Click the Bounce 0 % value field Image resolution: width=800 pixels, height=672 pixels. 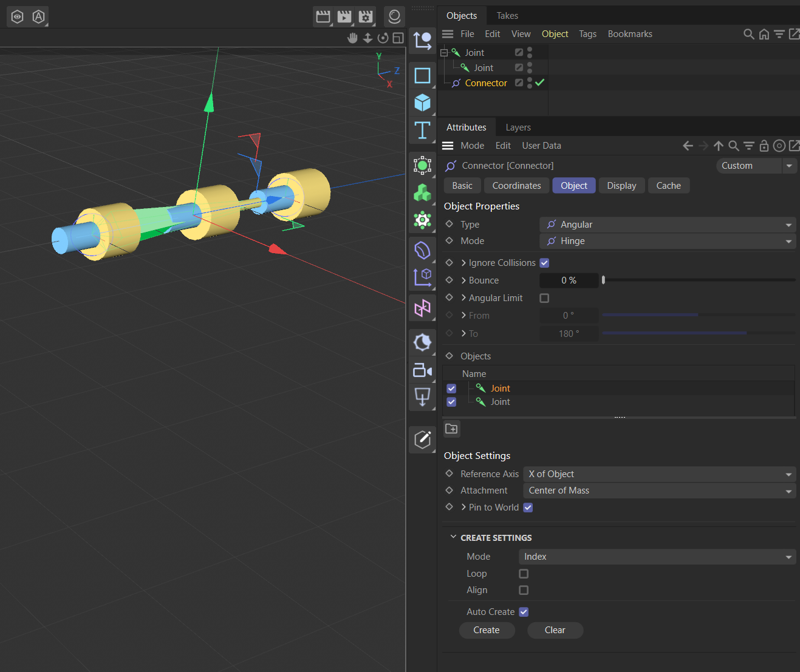tap(569, 280)
